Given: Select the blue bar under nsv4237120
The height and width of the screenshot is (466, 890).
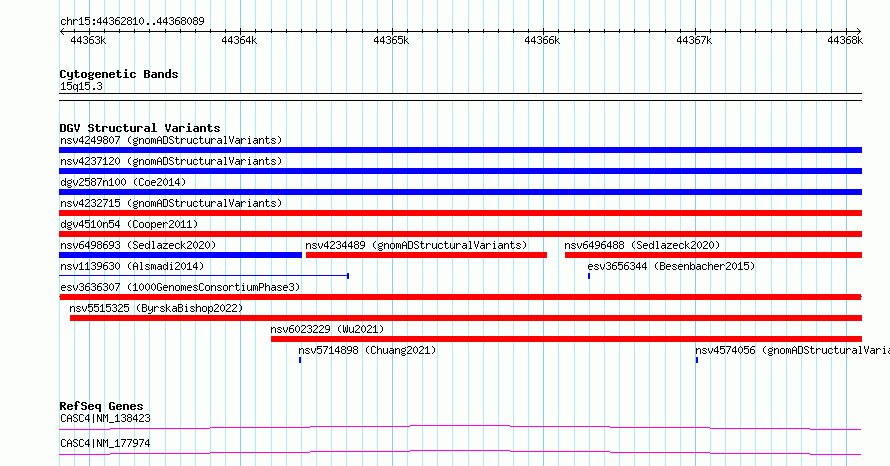Looking at the screenshot, I should [x=460, y=171].
